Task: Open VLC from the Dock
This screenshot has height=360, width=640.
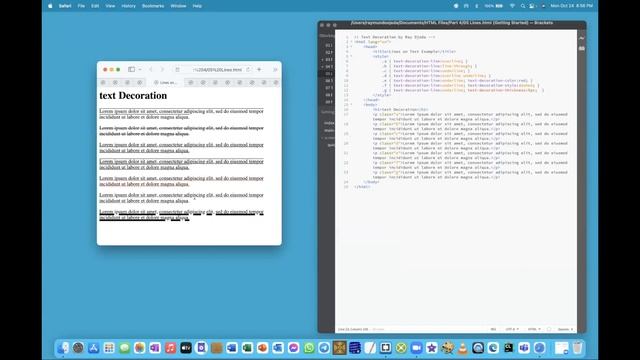Action: click(462, 348)
